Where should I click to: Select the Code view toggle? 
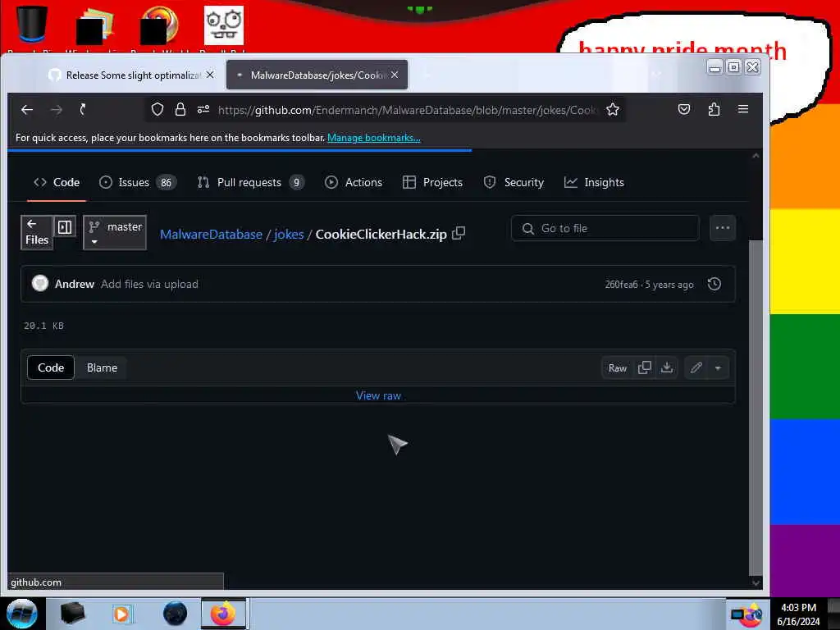click(x=51, y=367)
